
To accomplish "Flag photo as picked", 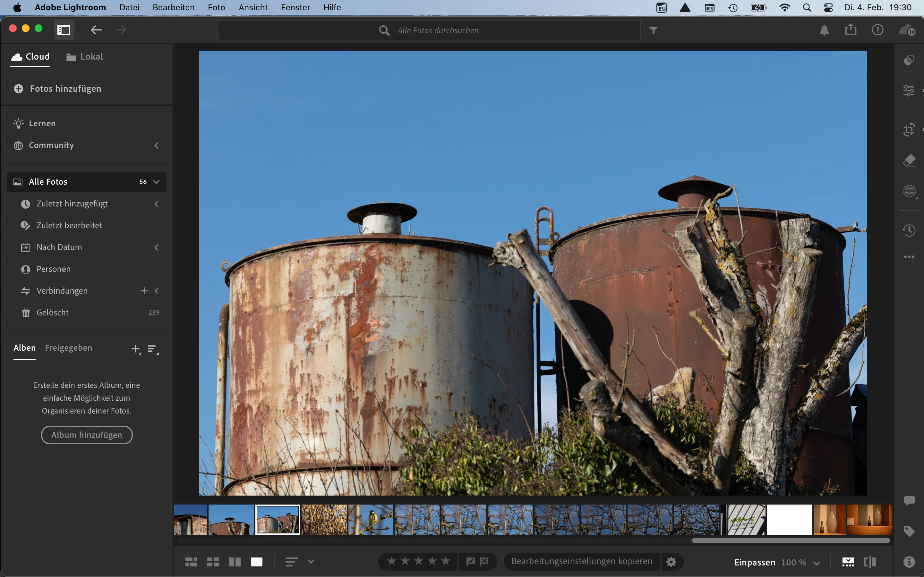I will point(470,561).
